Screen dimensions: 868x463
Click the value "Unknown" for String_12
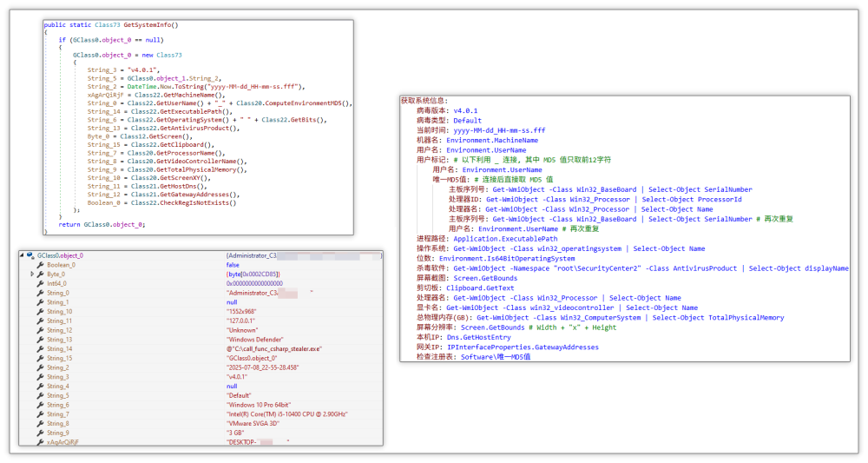click(242, 330)
